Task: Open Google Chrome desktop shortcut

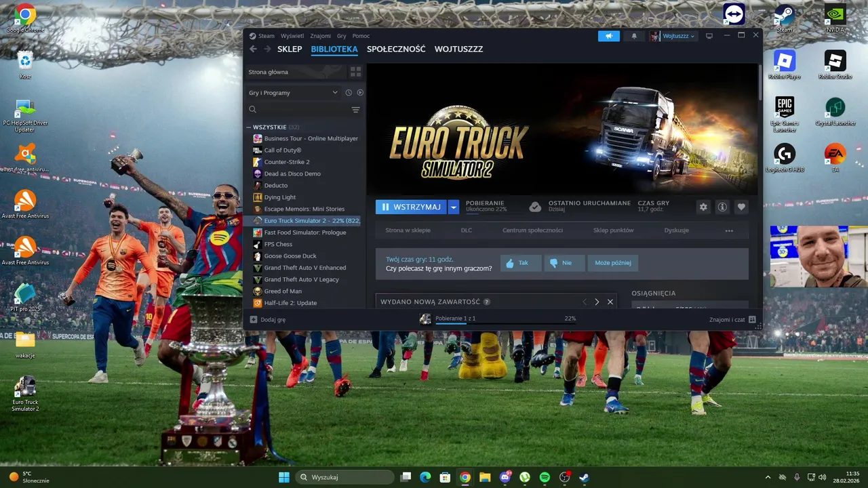Action: click(x=25, y=18)
